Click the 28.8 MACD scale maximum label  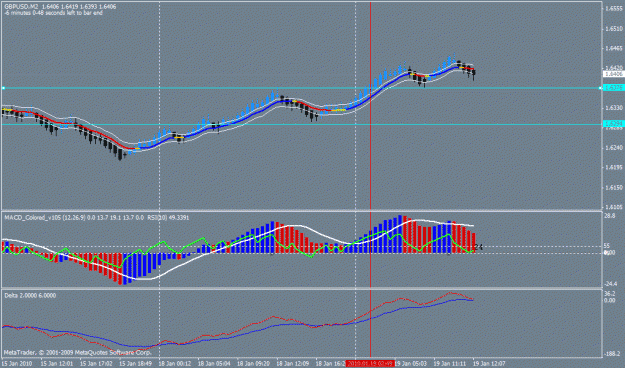pos(610,215)
